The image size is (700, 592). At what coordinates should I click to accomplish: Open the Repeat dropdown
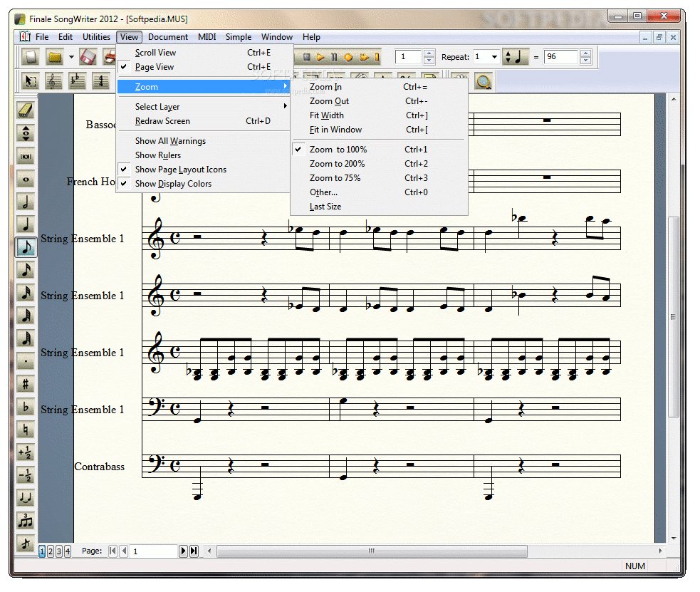[x=494, y=57]
